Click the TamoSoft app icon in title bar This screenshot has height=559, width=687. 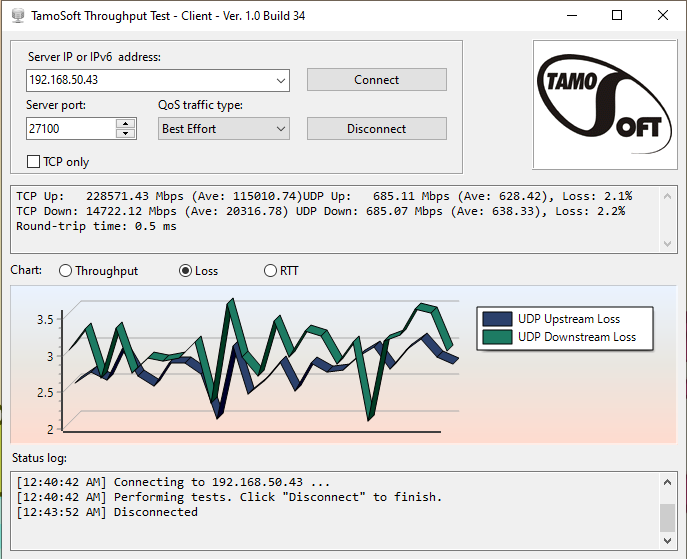(x=15, y=16)
